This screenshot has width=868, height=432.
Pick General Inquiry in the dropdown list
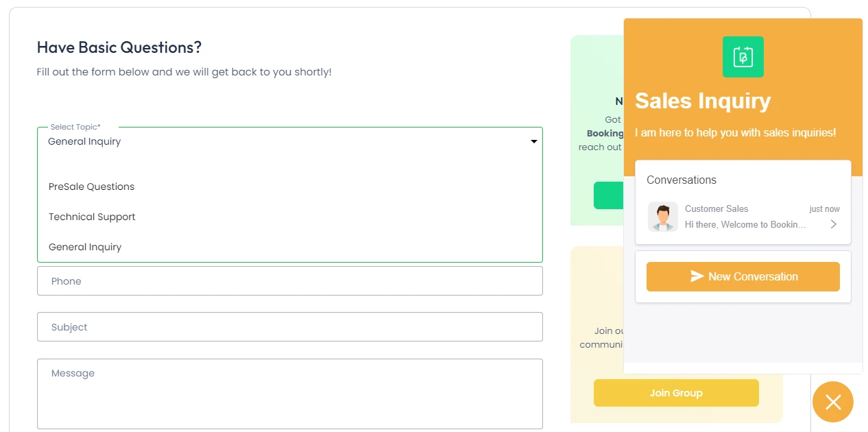[85, 247]
